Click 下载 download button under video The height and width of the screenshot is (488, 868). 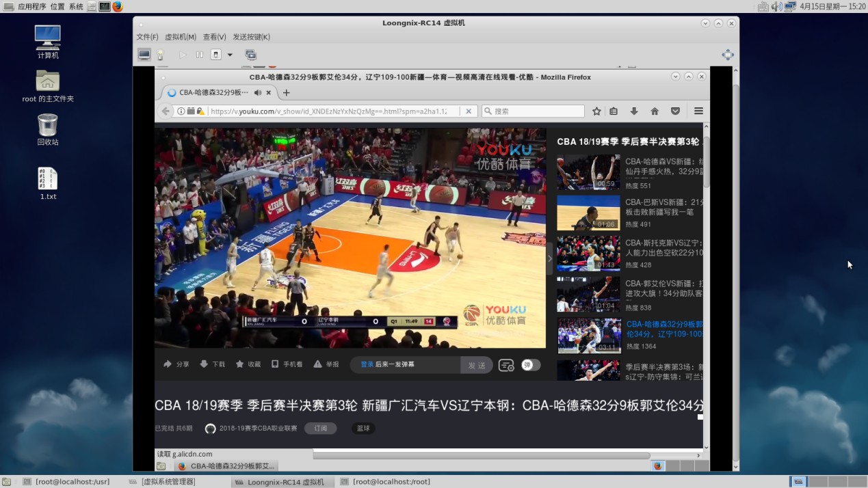click(x=212, y=364)
